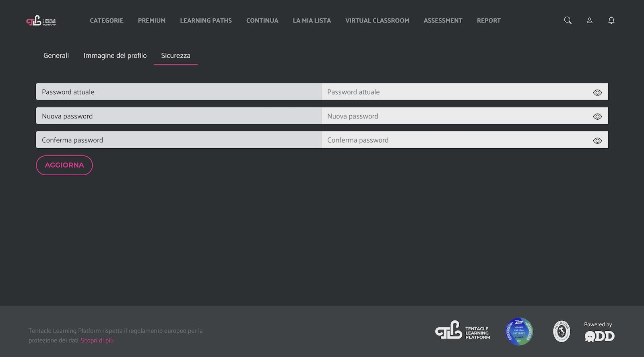644x357 pixels.
Task: Select the Immagine del profilo tab
Action: tap(115, 56)
